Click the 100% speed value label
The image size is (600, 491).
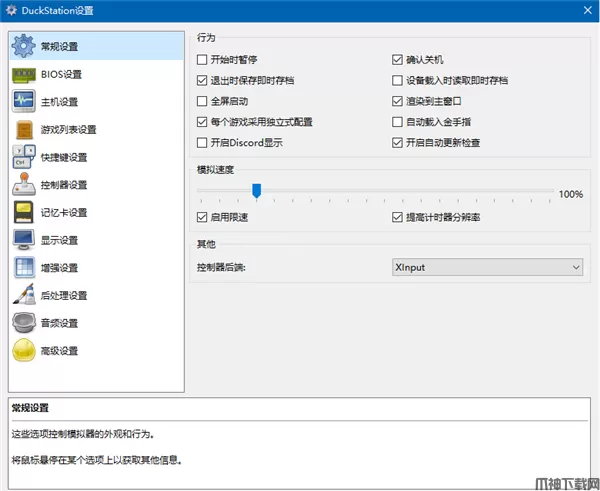pyautogui.click(x=571, y=194)
